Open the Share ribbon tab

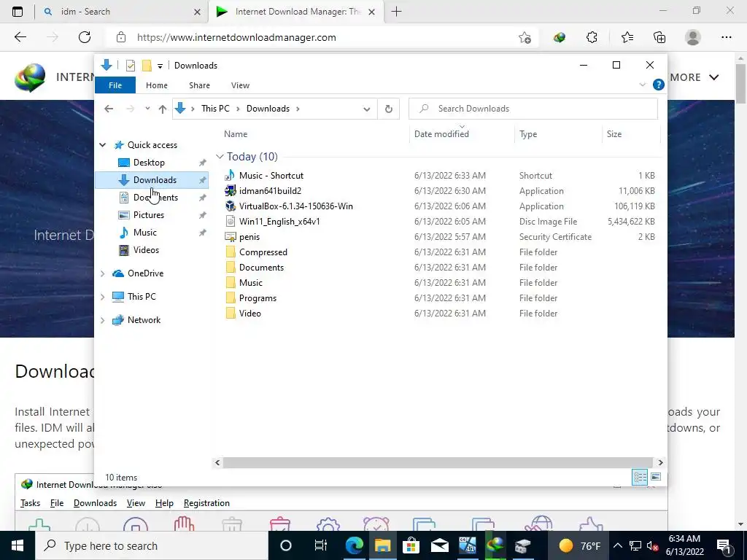199,85
